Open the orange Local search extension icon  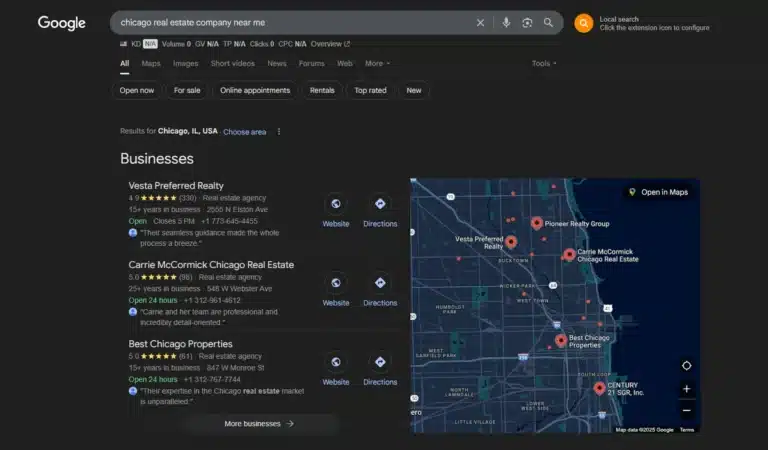[x=583, y=23]
